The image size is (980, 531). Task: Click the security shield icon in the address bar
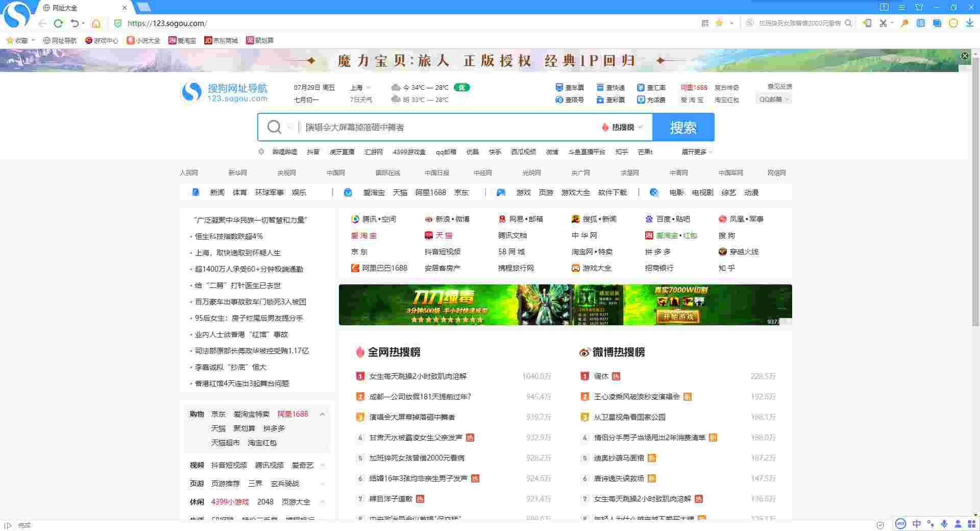point(118,23)
